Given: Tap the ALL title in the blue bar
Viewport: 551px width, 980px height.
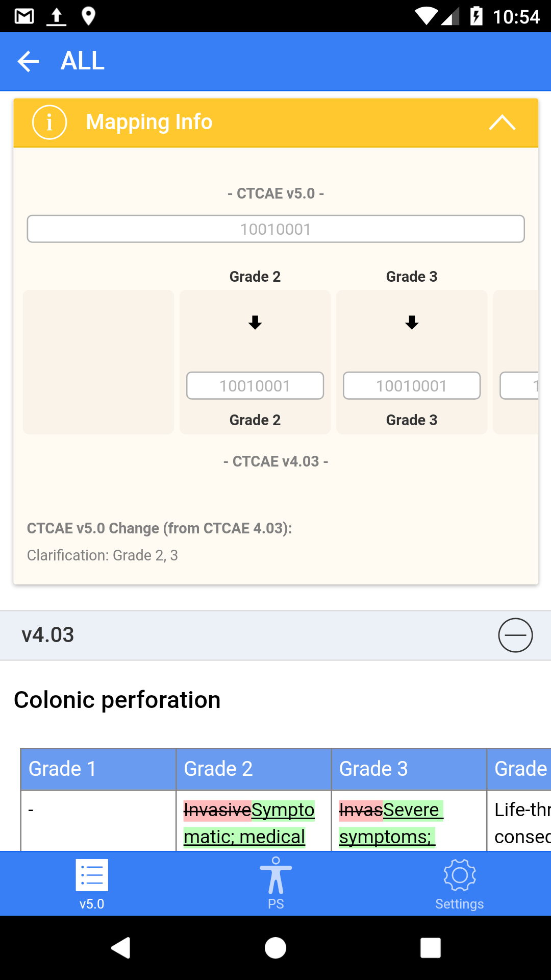Looking at the screenshot, I should (x=82, y=61).
